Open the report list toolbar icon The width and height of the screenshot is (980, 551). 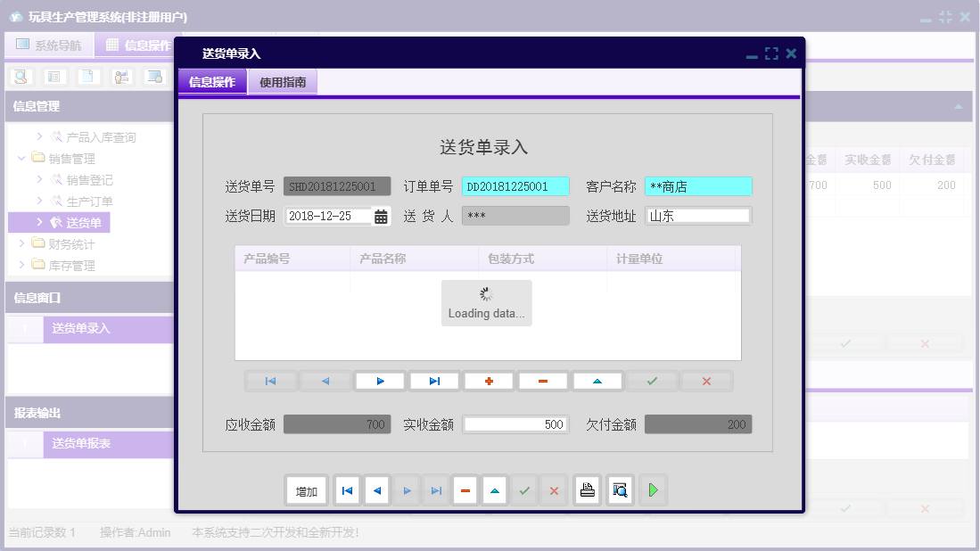point(54,76)
